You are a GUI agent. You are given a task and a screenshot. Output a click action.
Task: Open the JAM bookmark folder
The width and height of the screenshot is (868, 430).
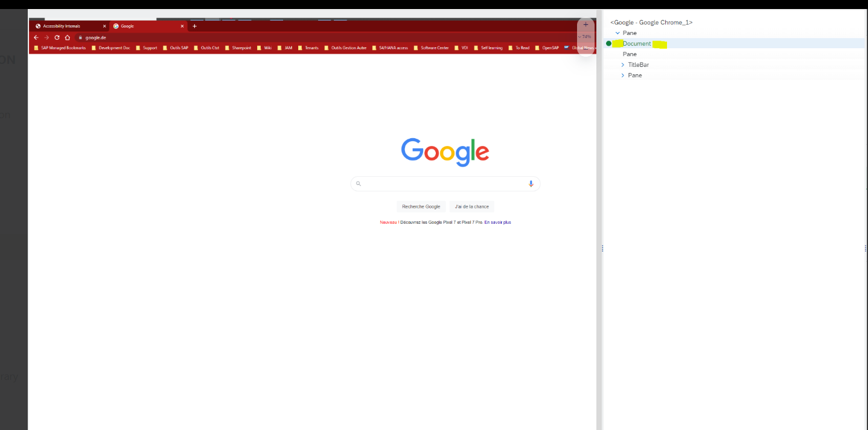point(285,48)
